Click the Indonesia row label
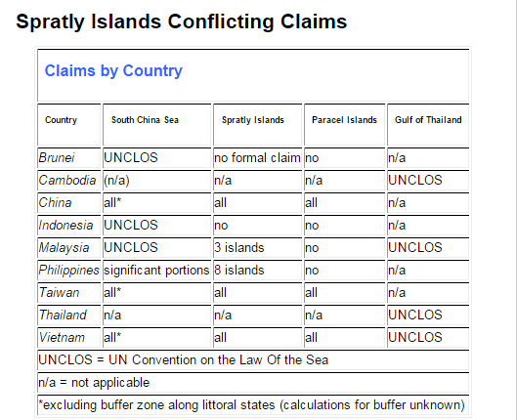This screenshot has width=517, height=420. (65, 226)
